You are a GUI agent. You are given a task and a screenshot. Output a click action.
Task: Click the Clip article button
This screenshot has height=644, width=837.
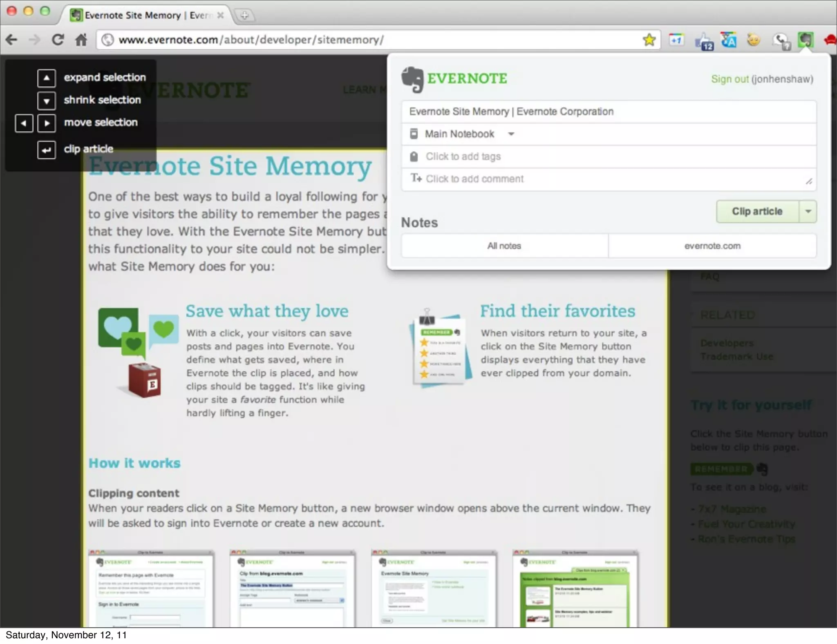[757, 211]
